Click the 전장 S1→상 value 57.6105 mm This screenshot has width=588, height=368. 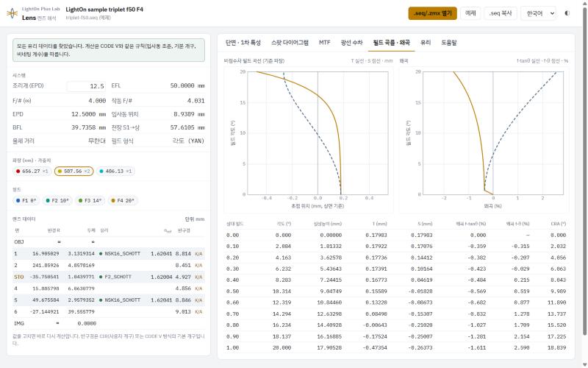pos(187,127)
